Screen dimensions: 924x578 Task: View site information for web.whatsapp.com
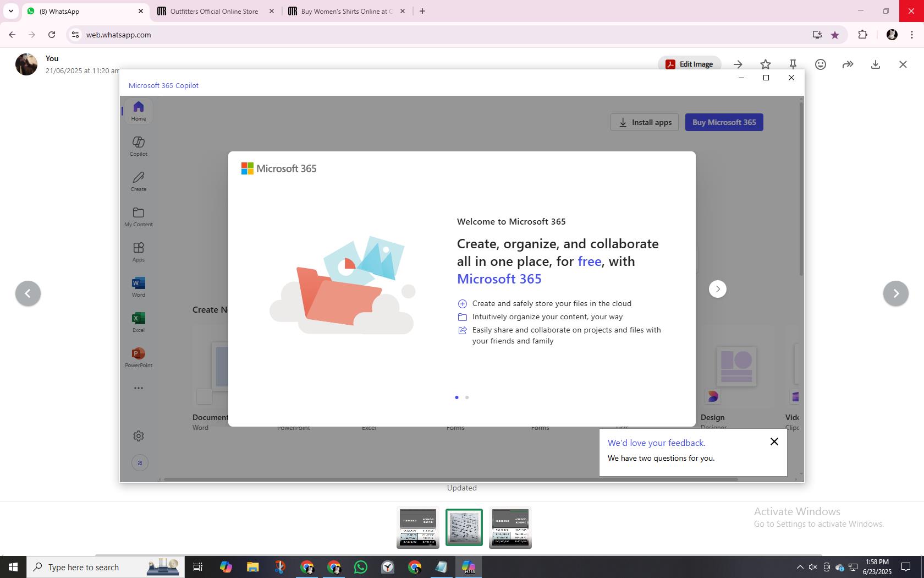pyautogui.click(x=75, y=35)
